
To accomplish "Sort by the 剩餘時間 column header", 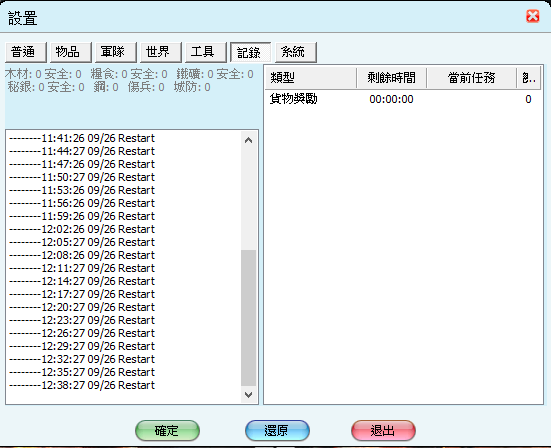I will tap(391, 77).
